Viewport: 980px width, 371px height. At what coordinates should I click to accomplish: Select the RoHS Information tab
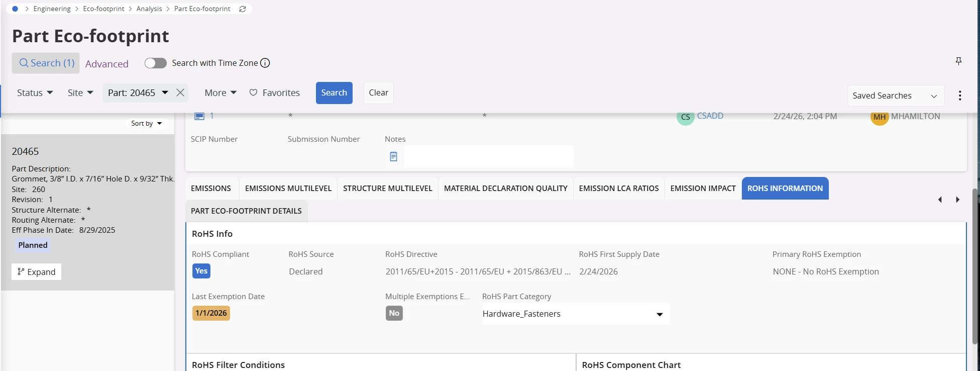(x=785, y=189)
